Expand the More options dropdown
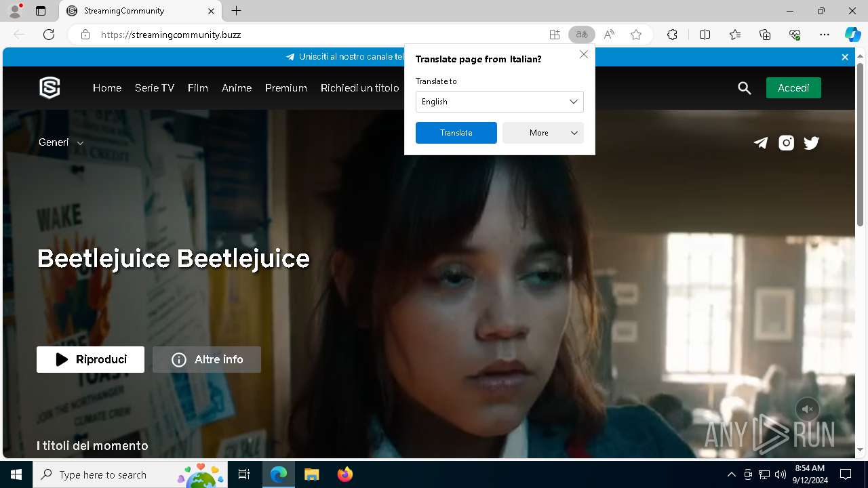 tap(543, 133)
